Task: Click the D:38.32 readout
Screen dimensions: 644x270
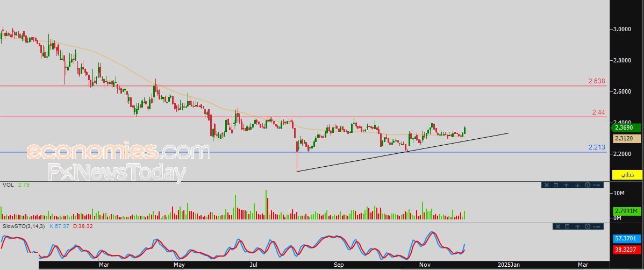Action: (83, 226)
